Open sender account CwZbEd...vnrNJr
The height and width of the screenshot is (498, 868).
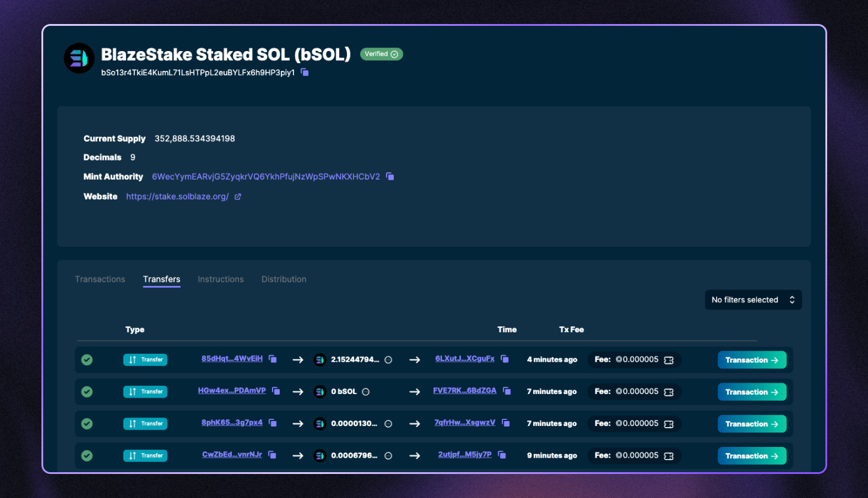pyautogui.click(x=232, y=455)
